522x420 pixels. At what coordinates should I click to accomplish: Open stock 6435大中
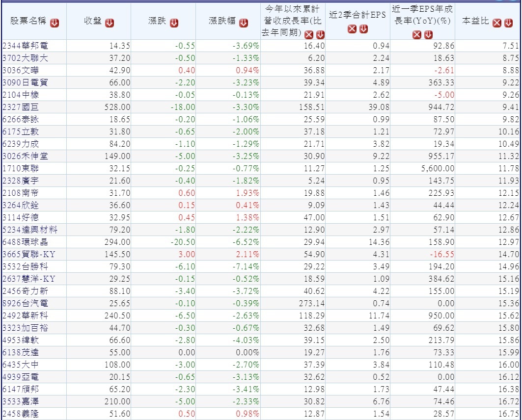pos(21,365)
